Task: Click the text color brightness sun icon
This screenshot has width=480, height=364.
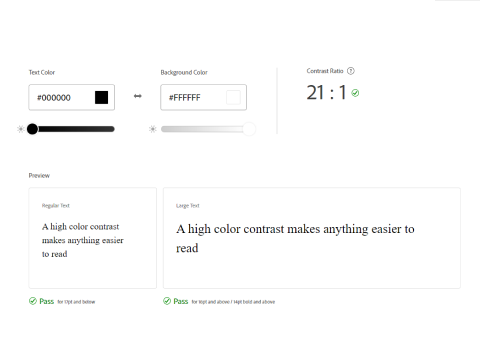Action: tap(21, 129)
